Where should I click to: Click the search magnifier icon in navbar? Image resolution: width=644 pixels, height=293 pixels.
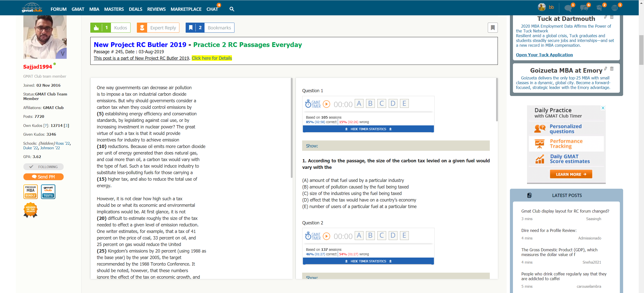232,9
